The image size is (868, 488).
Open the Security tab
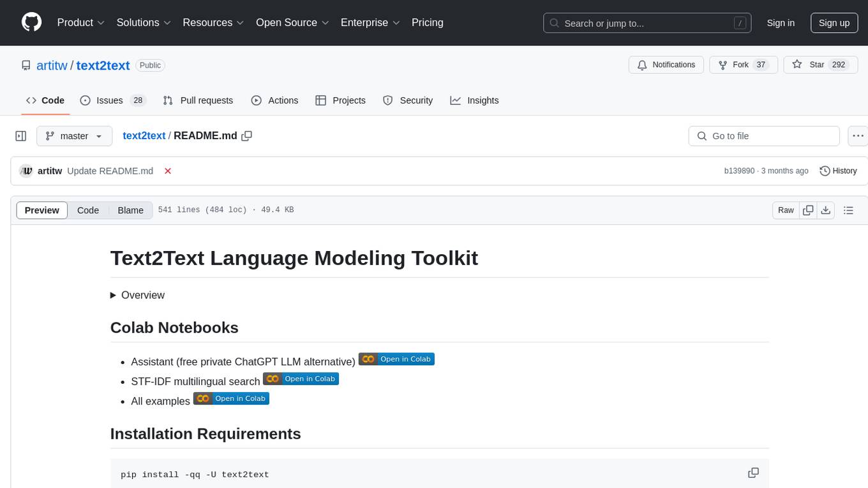(408, 100)
